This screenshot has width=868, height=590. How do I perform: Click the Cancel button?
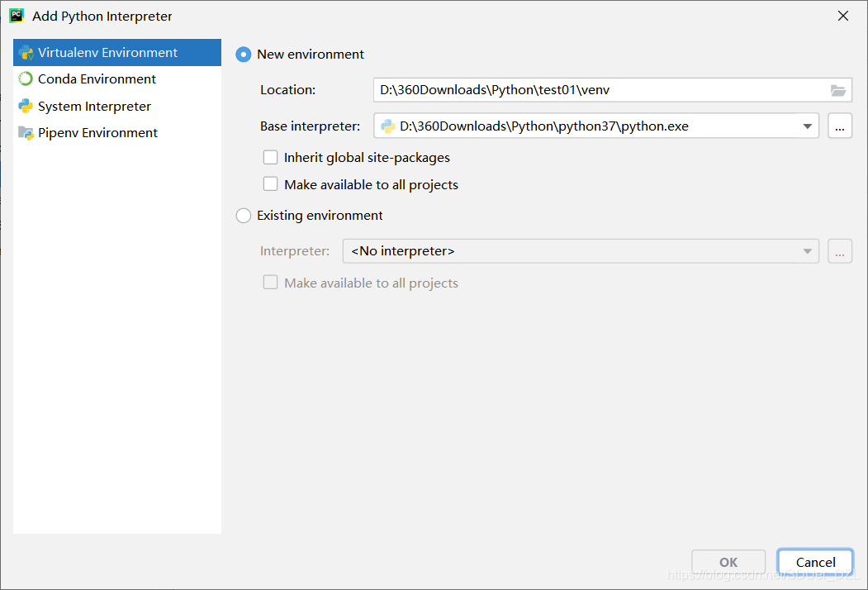[x=815, y=562]
